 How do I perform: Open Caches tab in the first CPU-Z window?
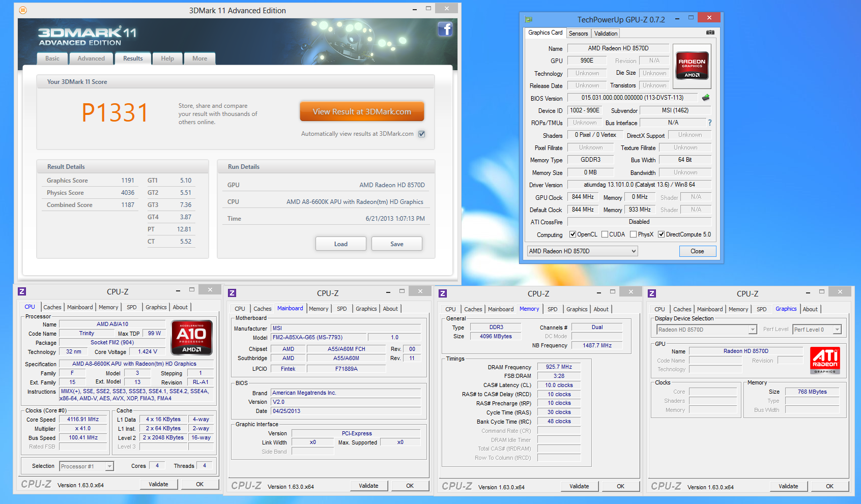pos(52,307)
